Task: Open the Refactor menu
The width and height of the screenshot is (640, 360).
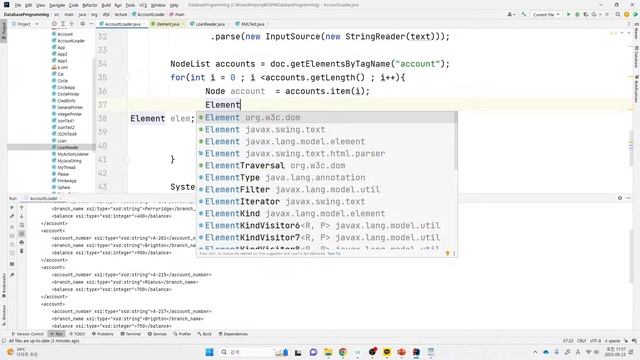Action: click(90, 5)
